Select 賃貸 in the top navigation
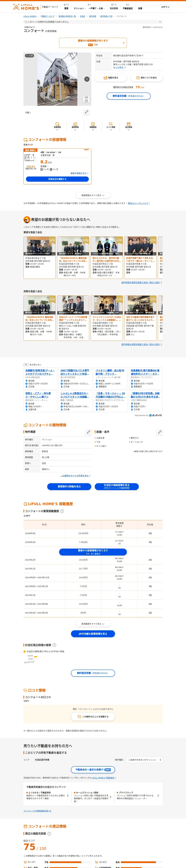Image resolution: width=186 pixels, height=868 pixels. point(66,8)
